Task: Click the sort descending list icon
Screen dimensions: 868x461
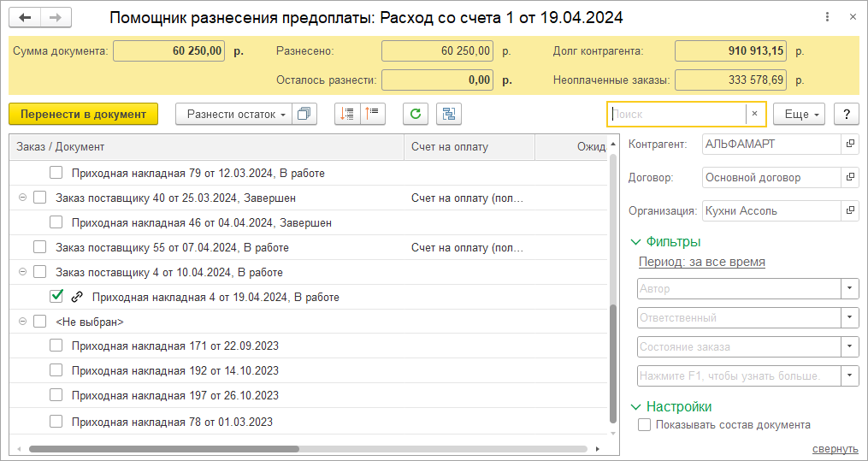Action: (374, 114)
